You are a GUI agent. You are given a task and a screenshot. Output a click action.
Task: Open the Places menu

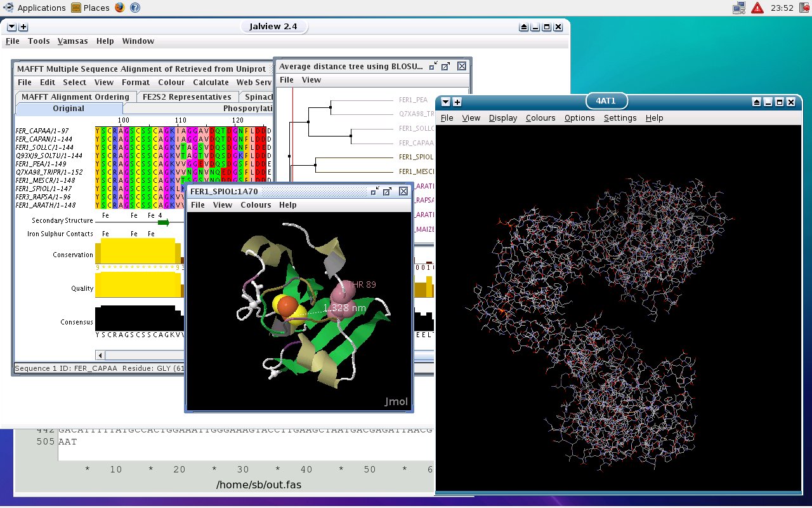coord(96,8)
